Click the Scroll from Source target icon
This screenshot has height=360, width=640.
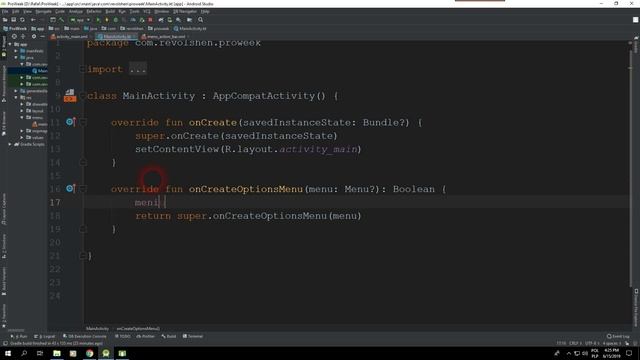coord(14,36)
